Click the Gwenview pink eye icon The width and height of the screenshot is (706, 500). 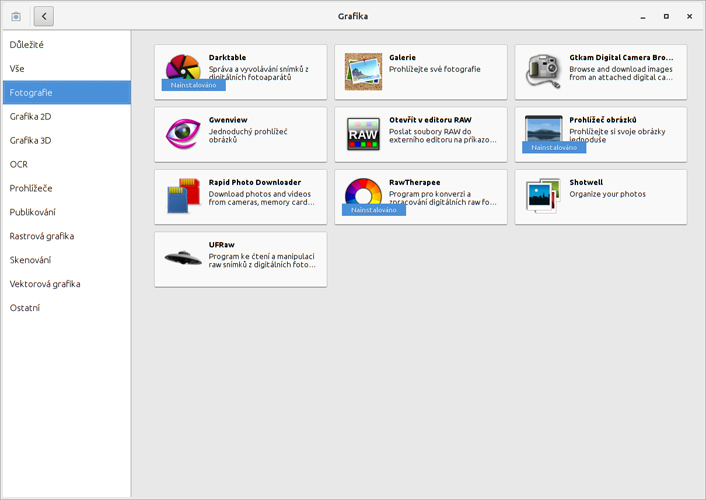183,134
